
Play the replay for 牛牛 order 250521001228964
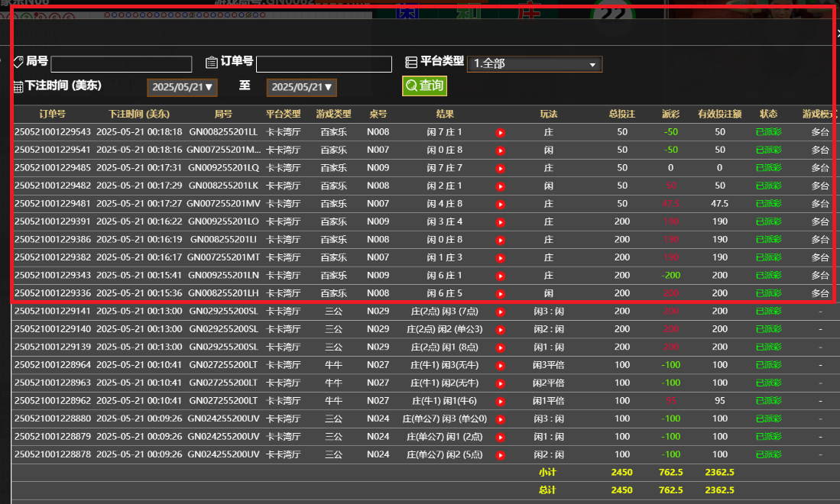click(501, 365)
